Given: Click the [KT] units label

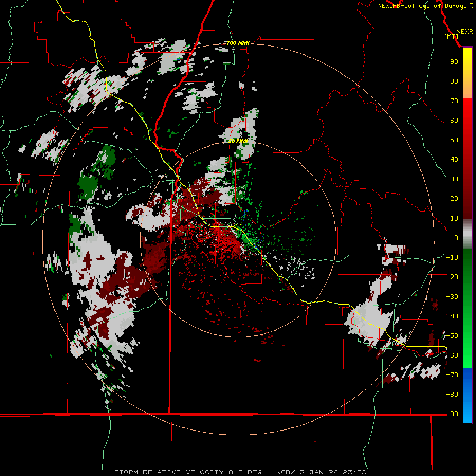Looking at the screenshot, I should pos(452,36).
